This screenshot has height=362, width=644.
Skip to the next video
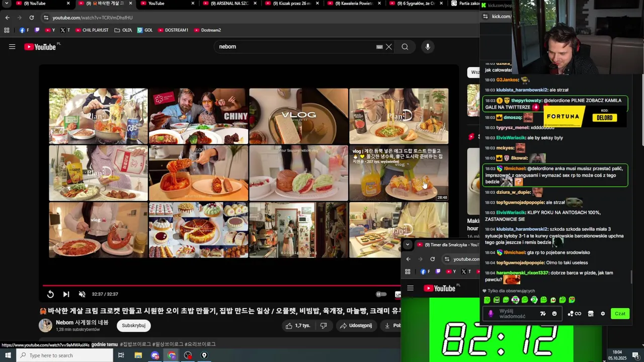click(66, 294)
